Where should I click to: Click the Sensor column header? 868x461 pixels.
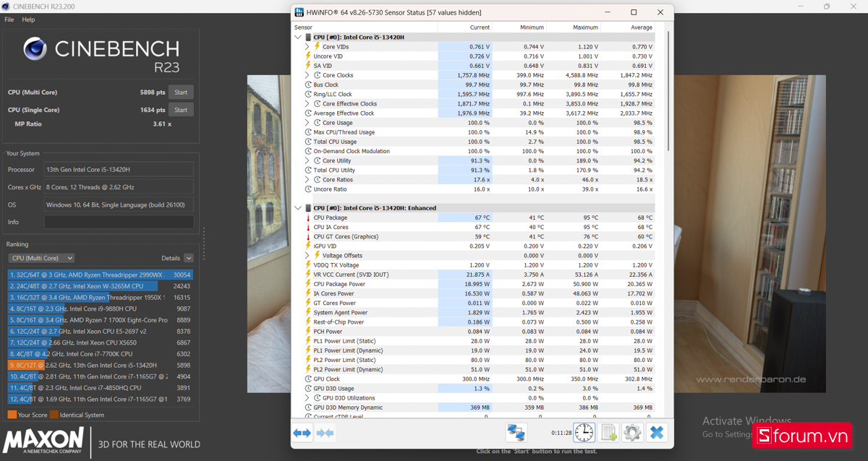(x=365, y=27)
